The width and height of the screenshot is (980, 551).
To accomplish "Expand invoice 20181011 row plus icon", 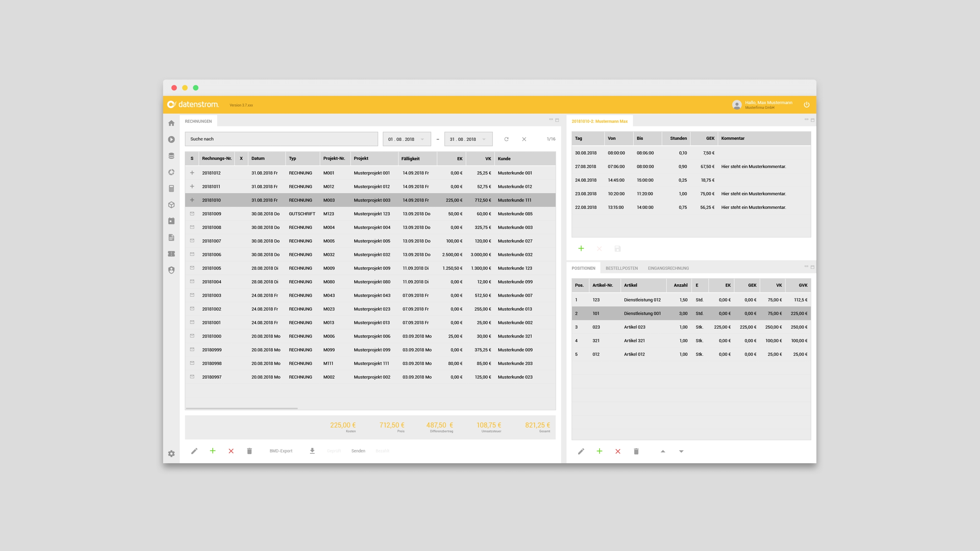I will click(192, 186).
